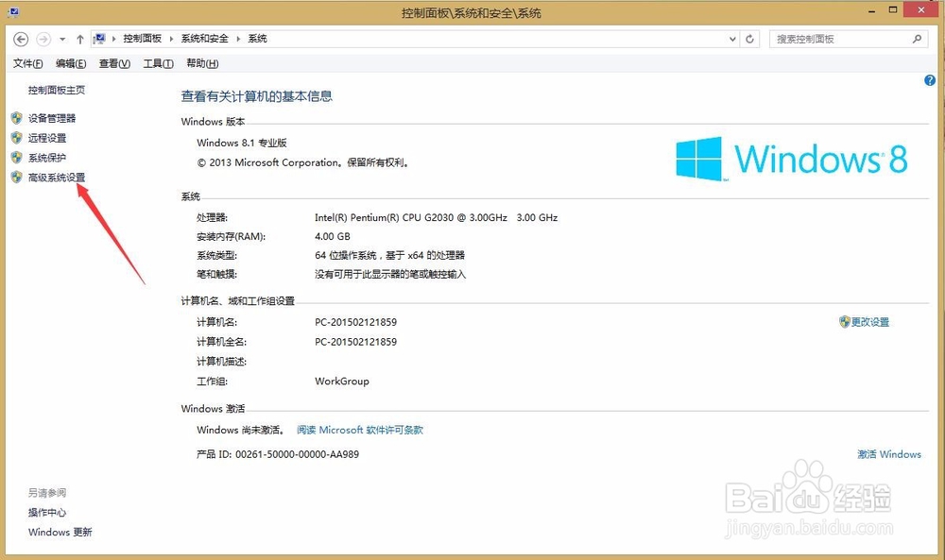Click the computer icon in address bar

click(99, 39)
